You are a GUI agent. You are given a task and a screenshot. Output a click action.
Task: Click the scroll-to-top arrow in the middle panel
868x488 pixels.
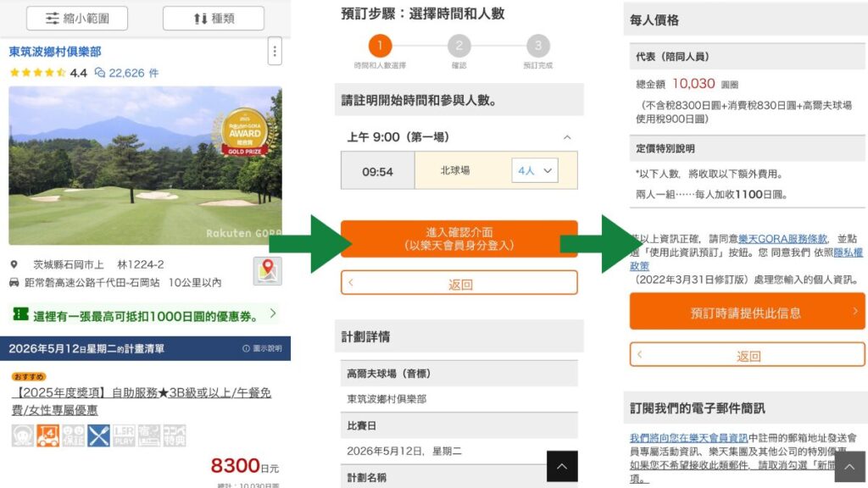(562, 466)
